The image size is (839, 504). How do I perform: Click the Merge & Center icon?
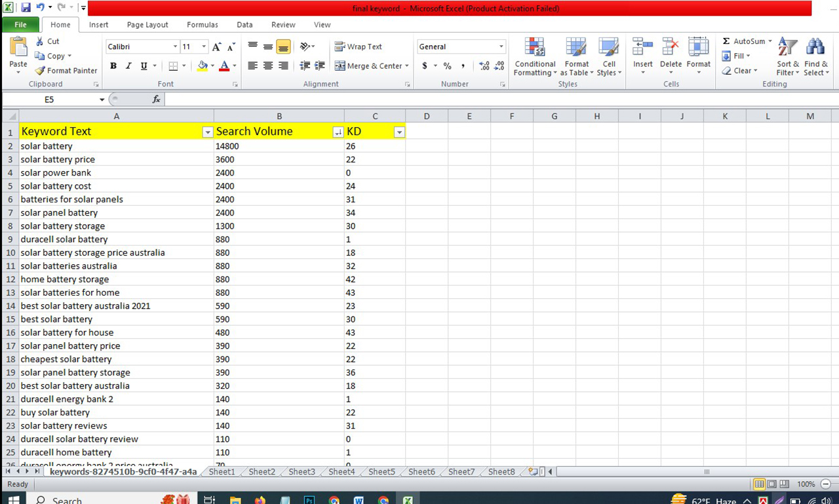(x=339, y=66)
